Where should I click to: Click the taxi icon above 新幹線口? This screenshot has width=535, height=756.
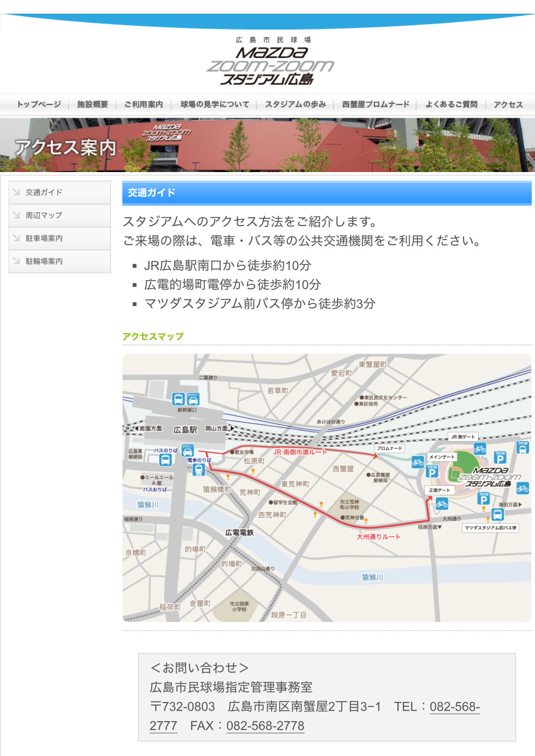point(193,399)
